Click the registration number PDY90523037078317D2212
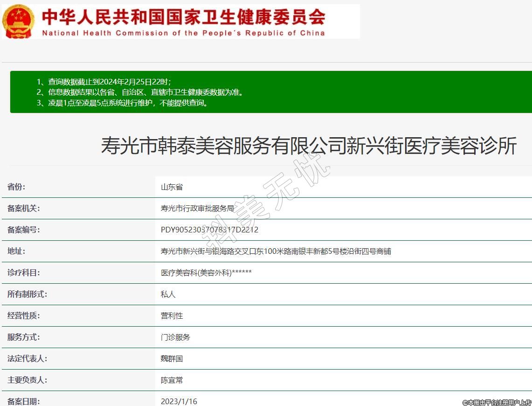This screenshot has height=406, width=532. click(209, 230)
